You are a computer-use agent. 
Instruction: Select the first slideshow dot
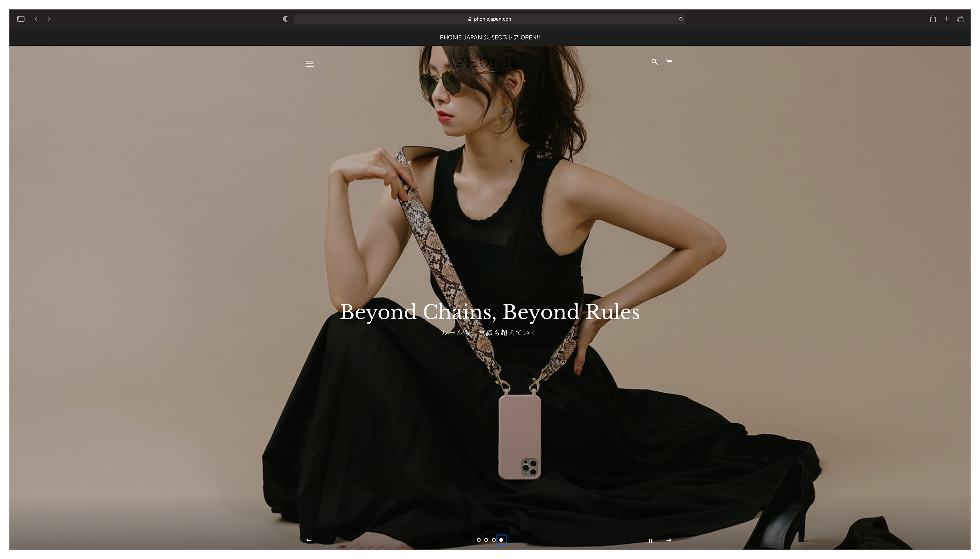coord(478,540)
